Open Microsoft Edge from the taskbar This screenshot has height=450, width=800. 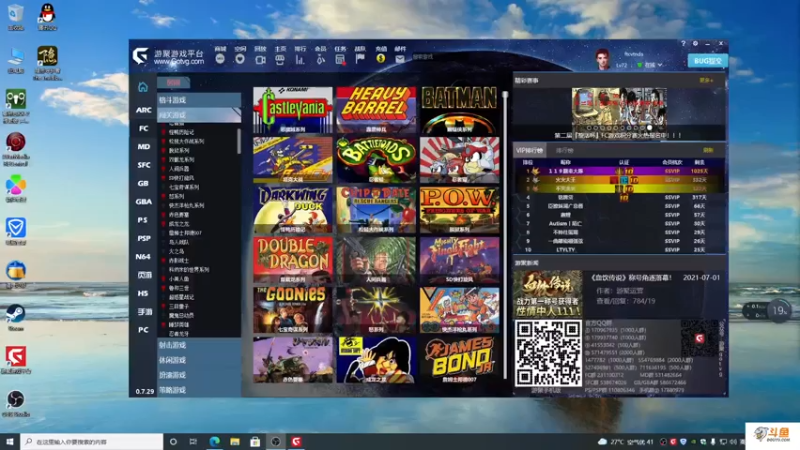pos(214,441)
